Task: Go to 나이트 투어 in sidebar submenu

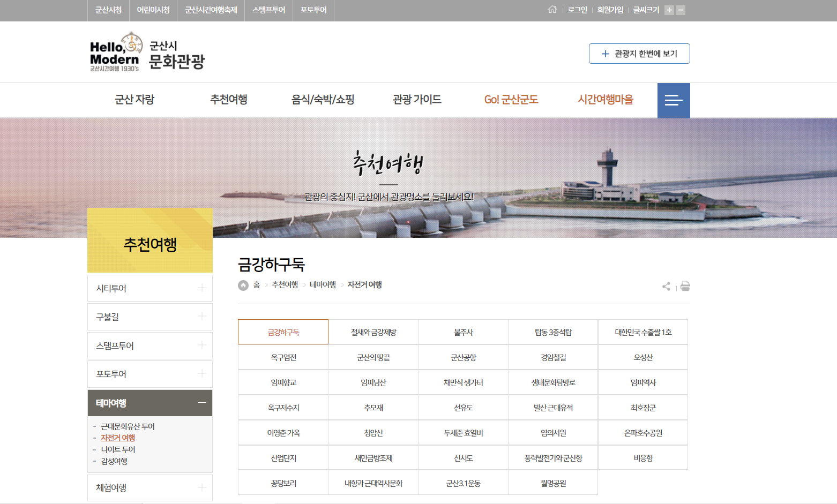Action: (x=118, y=449)
